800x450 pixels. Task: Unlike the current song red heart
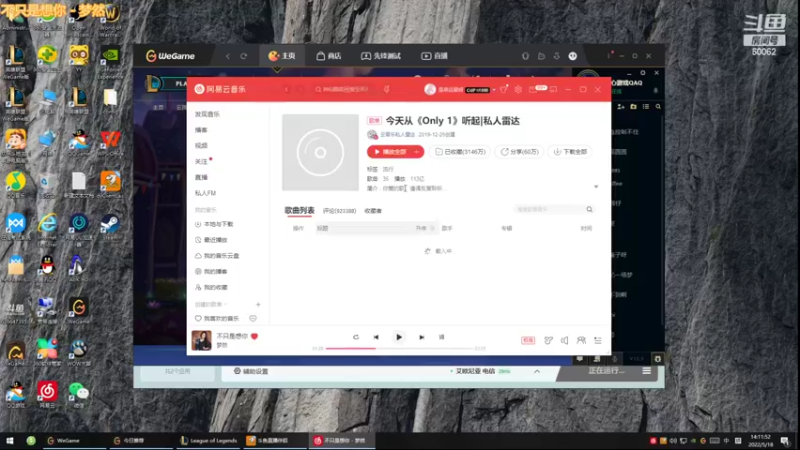254,336
